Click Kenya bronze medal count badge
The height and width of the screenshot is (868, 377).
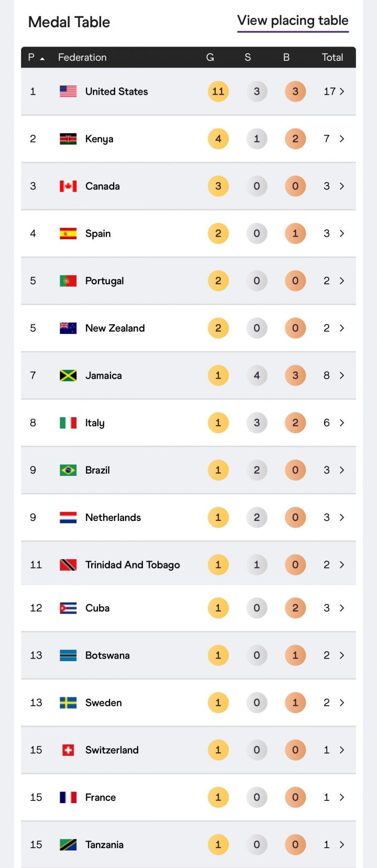pos(295,139)
